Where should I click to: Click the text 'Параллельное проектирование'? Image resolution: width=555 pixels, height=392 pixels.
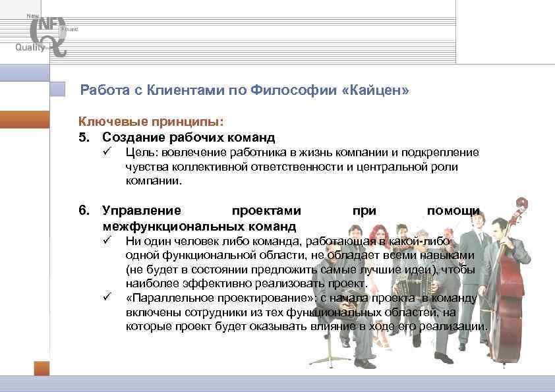click(x=218, y=298)
